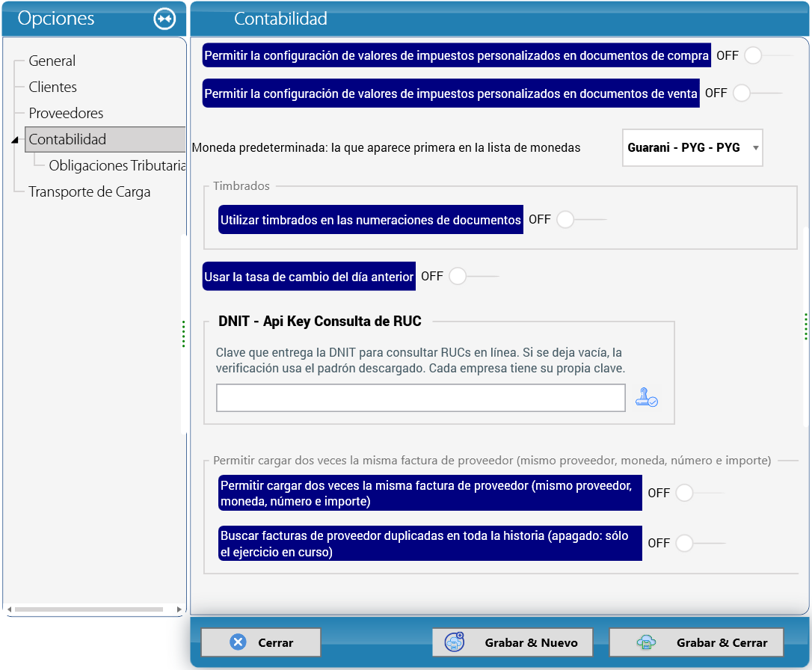Click the stamp verification icon next to API key field

[646, 397]
